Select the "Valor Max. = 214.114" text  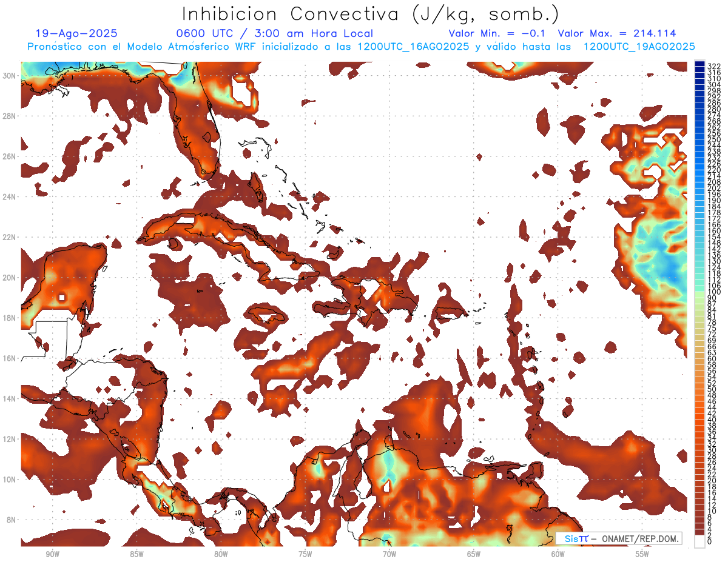pyautogui.click(x=617, y=33)
